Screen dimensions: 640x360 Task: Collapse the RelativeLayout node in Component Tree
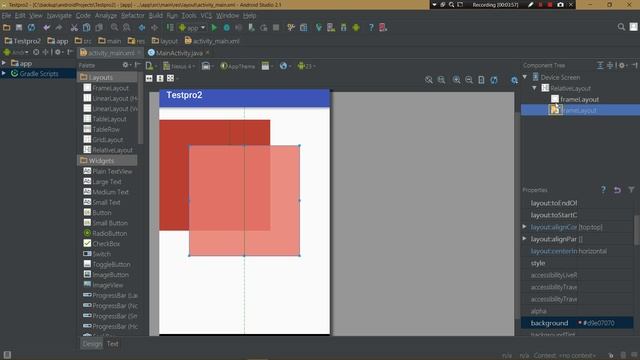click(535, 88)
